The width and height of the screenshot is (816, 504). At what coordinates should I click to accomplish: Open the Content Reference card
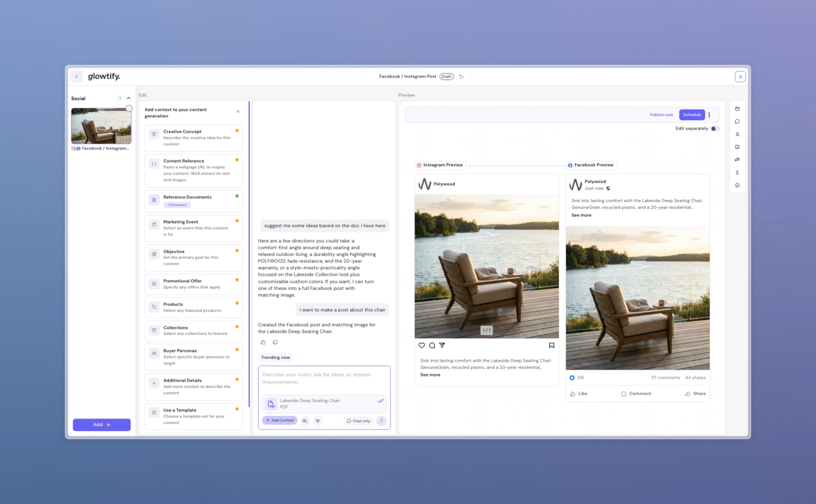[x=193, y=170]
